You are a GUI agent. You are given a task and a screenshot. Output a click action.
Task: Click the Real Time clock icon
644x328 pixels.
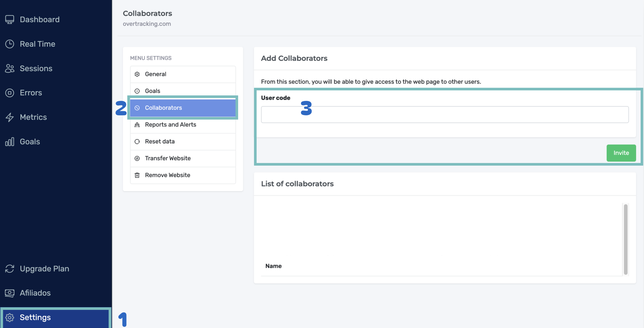pos(10,44)
